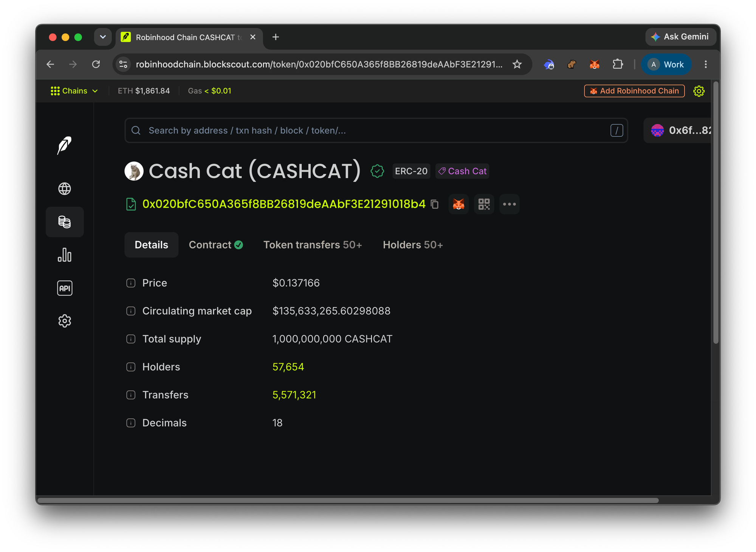Switch to the Contract tab

216,245
